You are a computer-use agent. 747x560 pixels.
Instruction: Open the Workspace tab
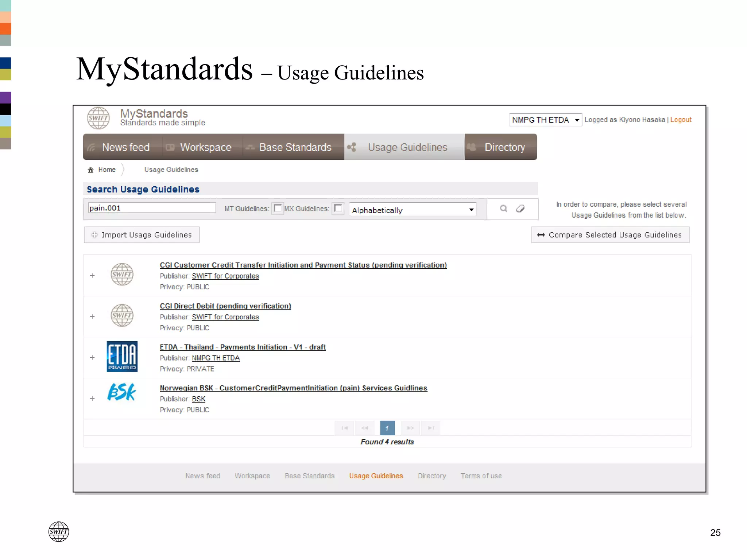203,147
